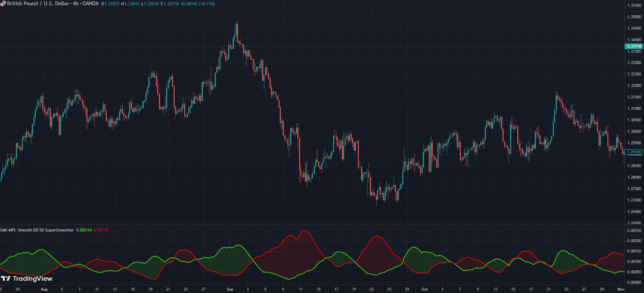Screen dimensions: 644x293
Task: Click the Sep label on time axis
Action: pos(230,289)
